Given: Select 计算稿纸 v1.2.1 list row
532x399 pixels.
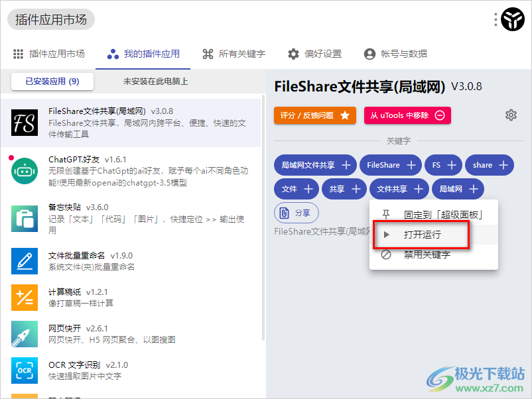Looking at the screenshot, I should pyautogui.click(x=131, y=298).
